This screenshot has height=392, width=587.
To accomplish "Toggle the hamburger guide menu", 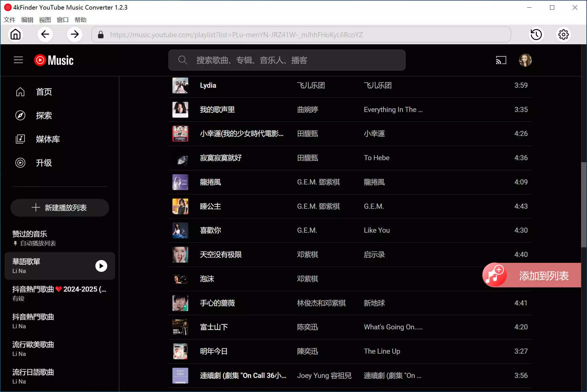I will [x=18, y=60].
